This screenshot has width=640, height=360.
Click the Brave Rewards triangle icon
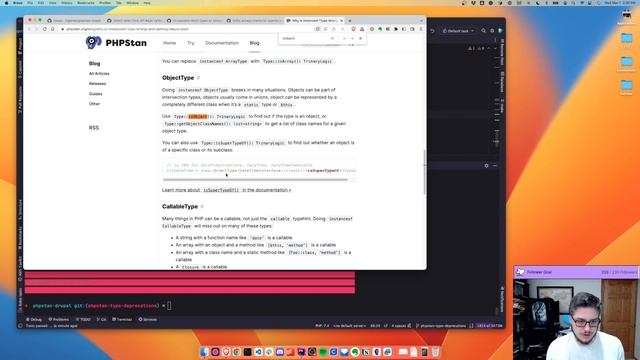click(362, 29)
